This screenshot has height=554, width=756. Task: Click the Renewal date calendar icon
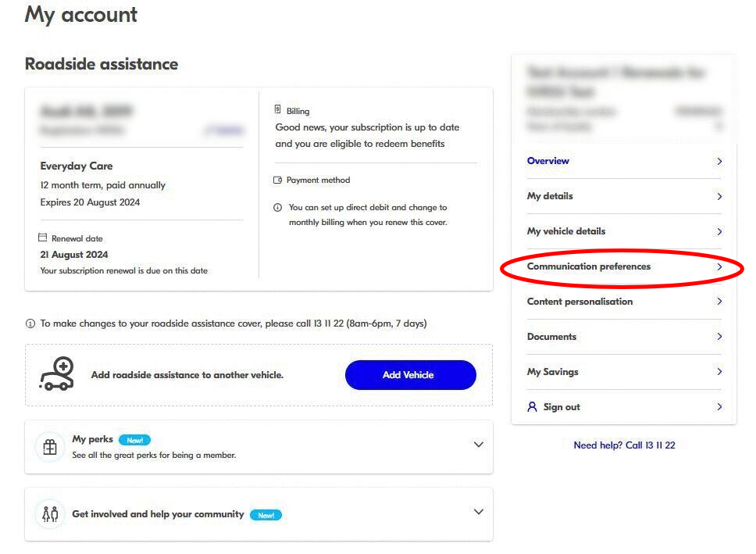43,238
